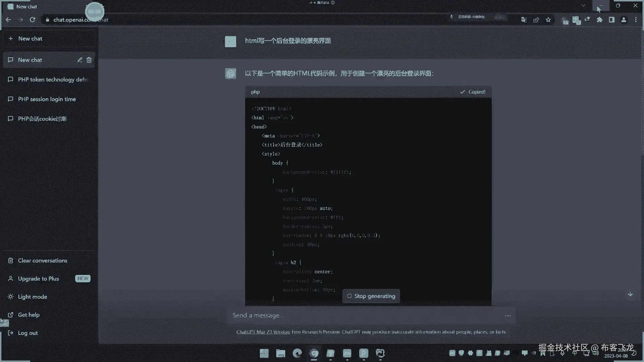Viewport: 644px width, 362px height.
Task: Open File Explorer from the taskbar
Action: pos(280,353)
